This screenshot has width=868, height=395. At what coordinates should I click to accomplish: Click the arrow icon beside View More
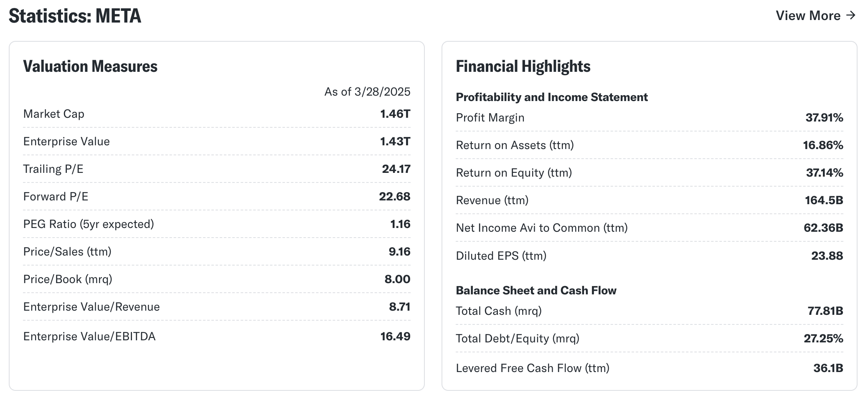[x=851, y=15]
